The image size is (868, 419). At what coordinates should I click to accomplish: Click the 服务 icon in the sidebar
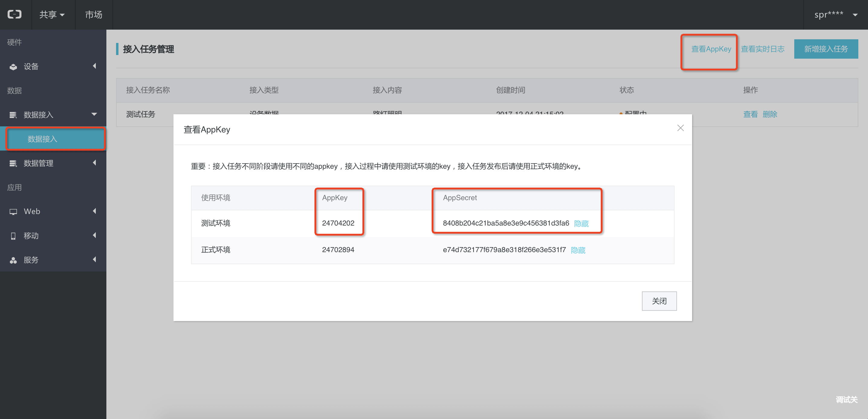tap(13, 260)
